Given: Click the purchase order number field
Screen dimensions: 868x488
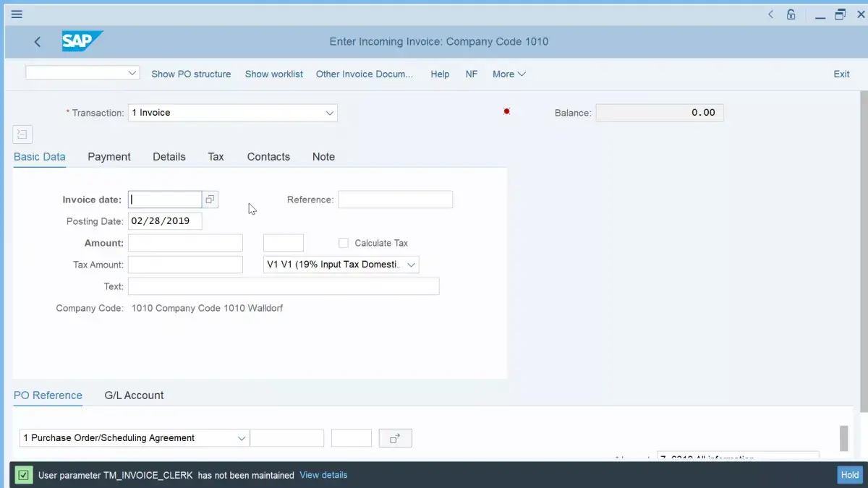Looking at the screenshot, I should click(287, 438).
